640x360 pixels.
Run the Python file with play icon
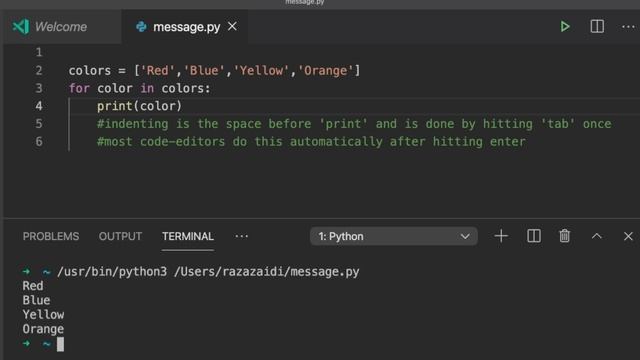tap(565, 27)
